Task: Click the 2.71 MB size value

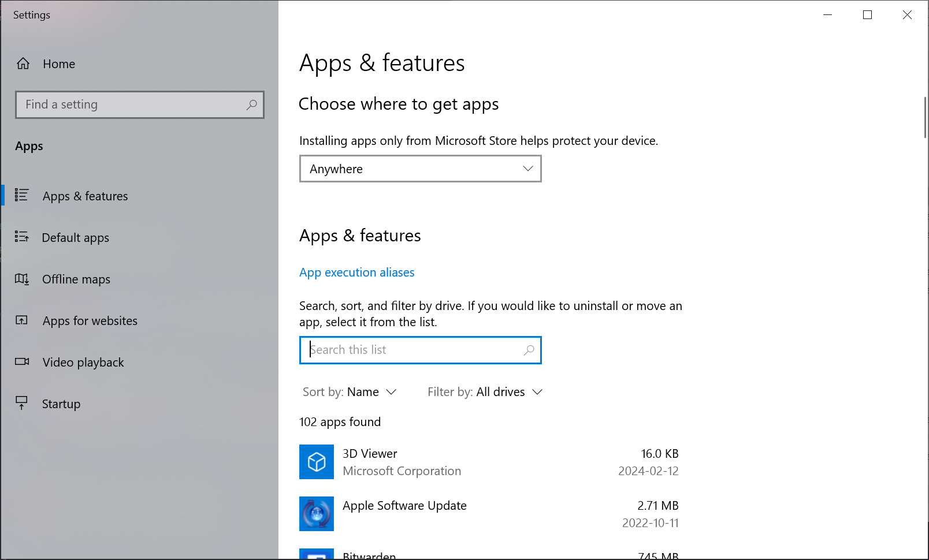Action: click(658, 506)
